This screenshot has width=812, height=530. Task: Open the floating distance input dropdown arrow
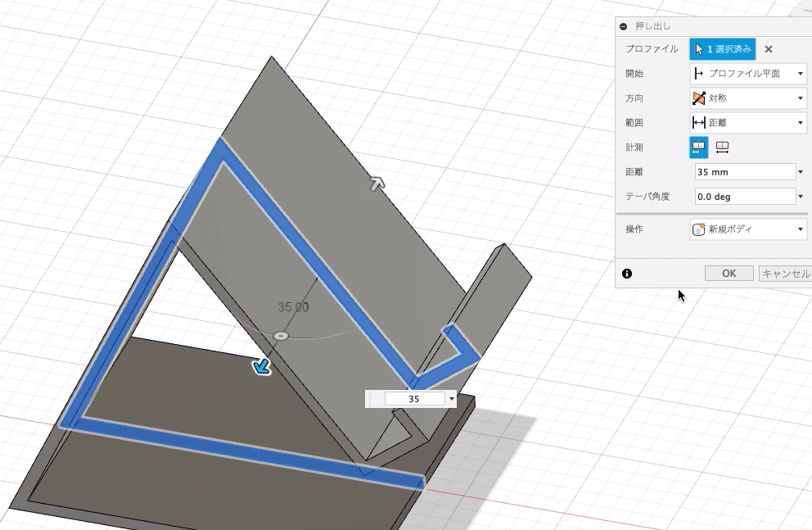pyautogui.click(x=452, y=399)
